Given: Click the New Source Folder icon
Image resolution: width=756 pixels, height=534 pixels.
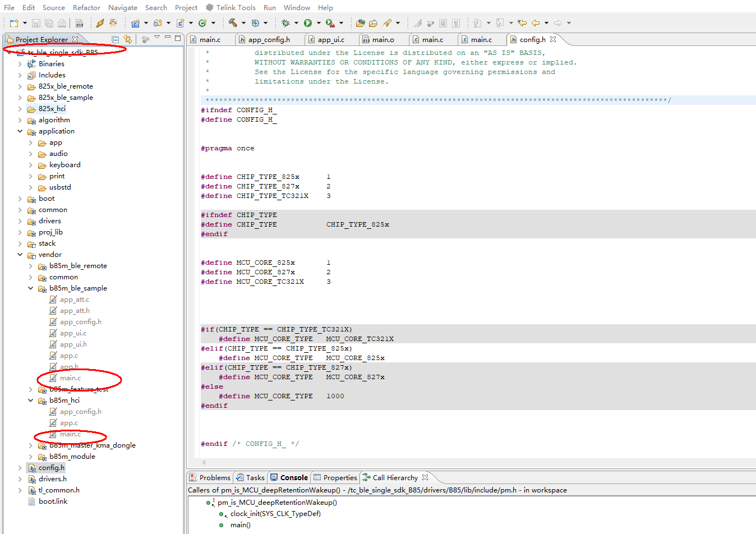Looking at the screenshot, I should point(158,23).
